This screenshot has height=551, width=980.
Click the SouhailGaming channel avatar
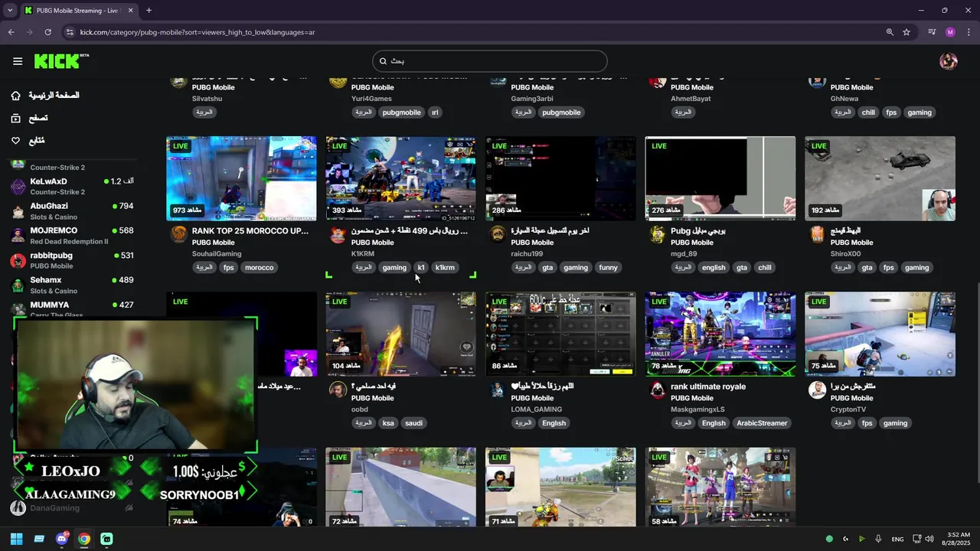tap(178, 234)
